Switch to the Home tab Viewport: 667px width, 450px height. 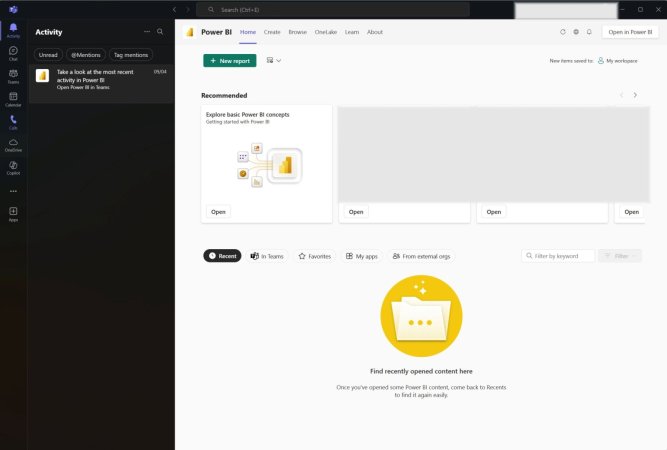(x=248, y=32)
